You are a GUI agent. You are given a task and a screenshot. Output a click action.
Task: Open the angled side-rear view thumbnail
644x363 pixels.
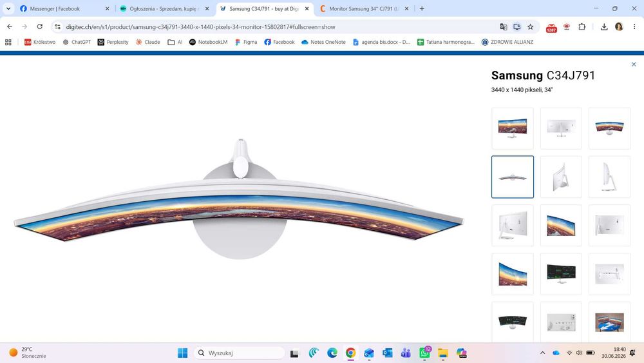[561, 177]
